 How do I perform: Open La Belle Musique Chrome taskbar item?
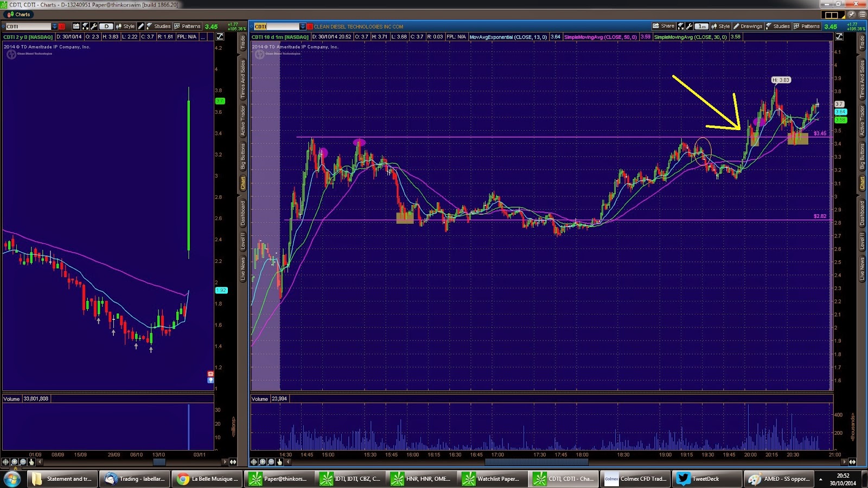coord(208,479)
